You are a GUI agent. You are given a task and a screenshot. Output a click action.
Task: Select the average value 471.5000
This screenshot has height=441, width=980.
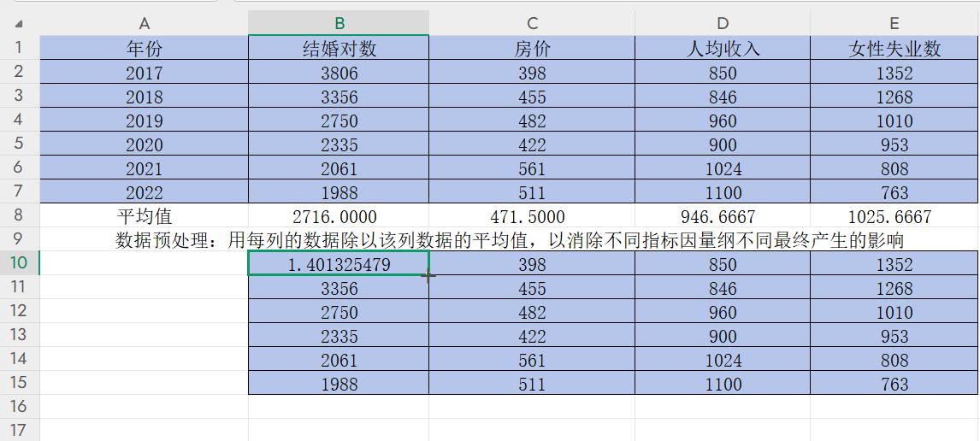click(532, 216)
